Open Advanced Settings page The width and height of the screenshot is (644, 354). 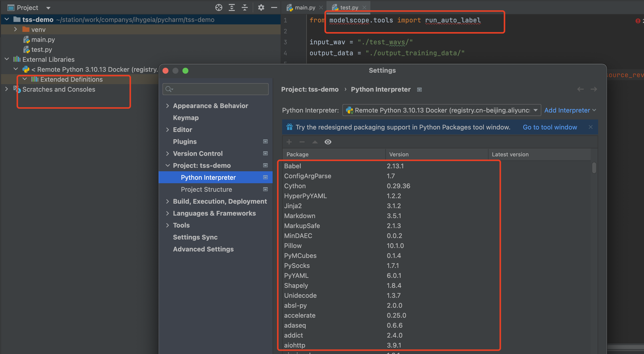203,249
